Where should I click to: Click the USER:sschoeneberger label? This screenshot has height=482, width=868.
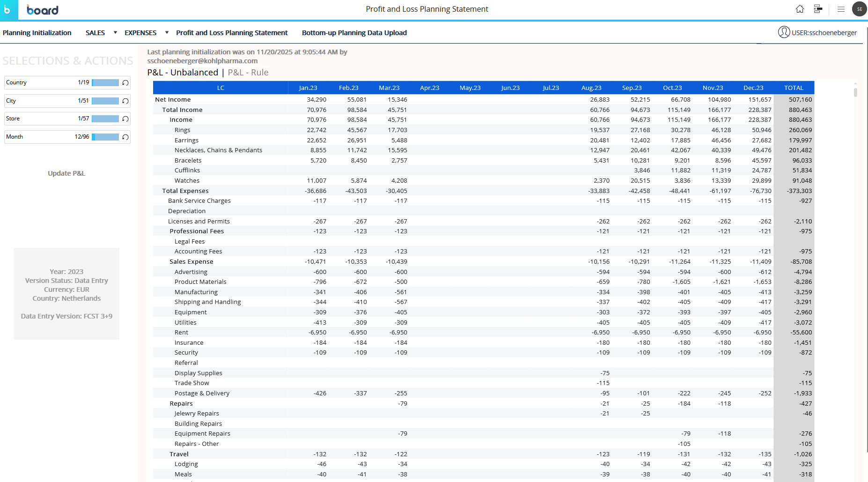click(x=824, y=33)
